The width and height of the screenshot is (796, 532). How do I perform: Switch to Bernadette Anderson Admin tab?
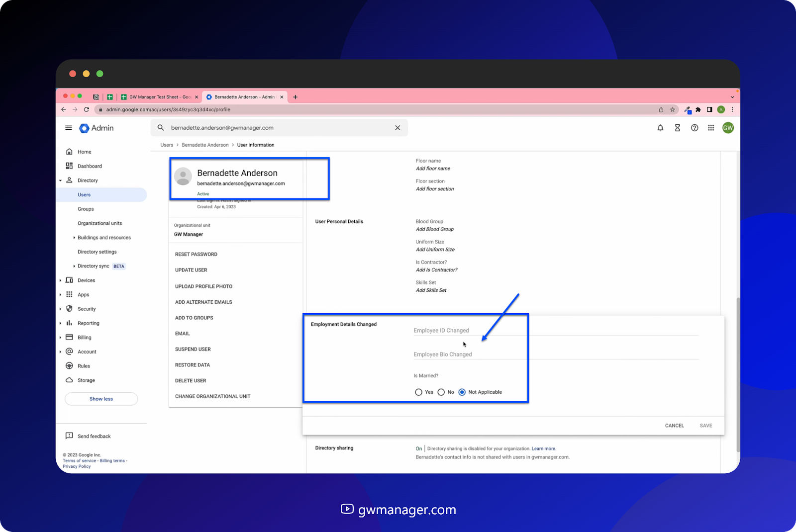[x=244, y=97]
